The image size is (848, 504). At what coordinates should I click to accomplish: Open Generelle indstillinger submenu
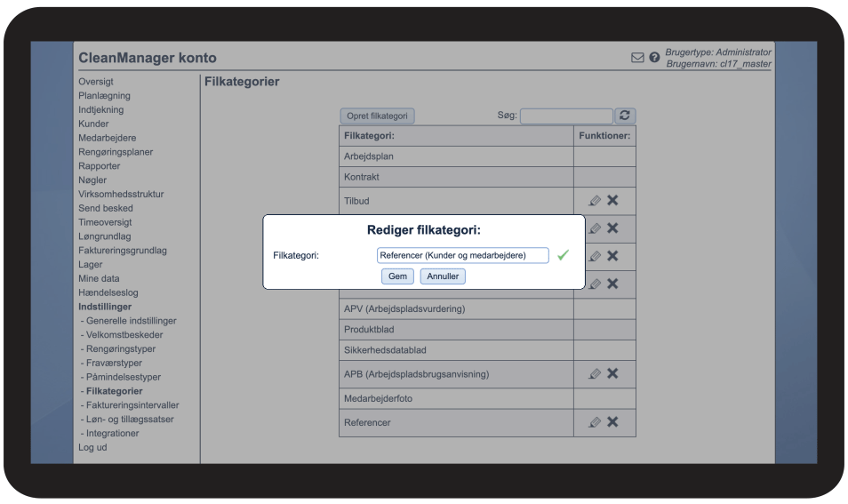132,321
